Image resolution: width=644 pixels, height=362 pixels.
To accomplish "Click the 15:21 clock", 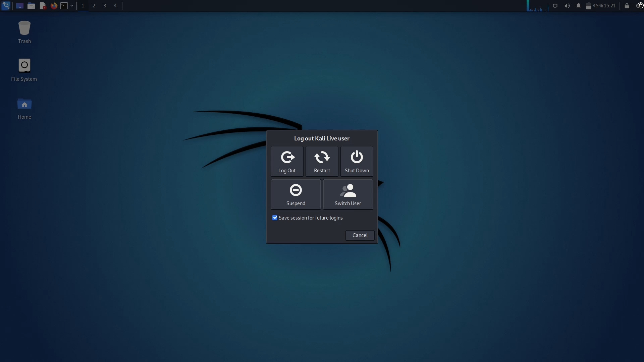I will [x=609, y=6].
